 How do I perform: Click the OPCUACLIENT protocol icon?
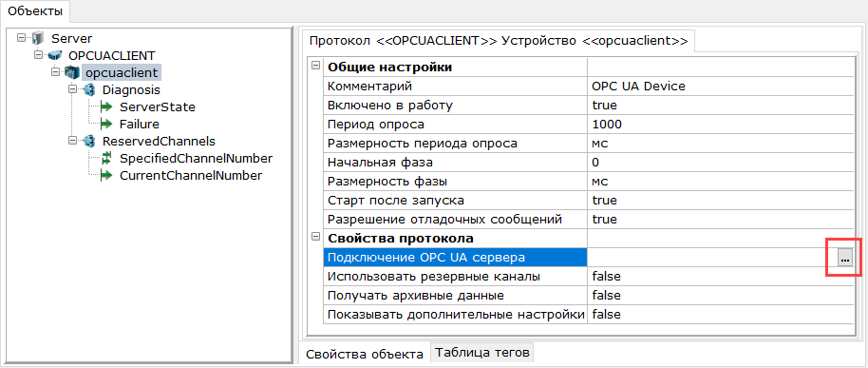(54, 55)
